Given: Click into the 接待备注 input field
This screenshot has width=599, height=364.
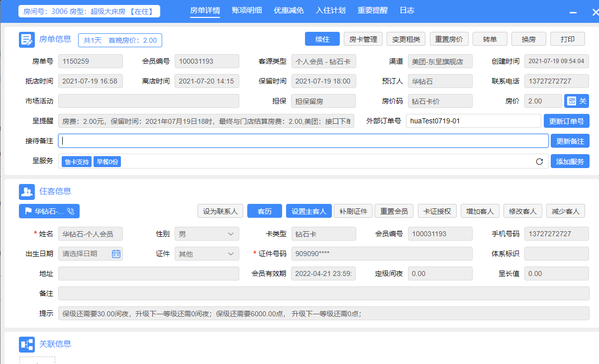Looking at the screenshot, I should 303,141.
